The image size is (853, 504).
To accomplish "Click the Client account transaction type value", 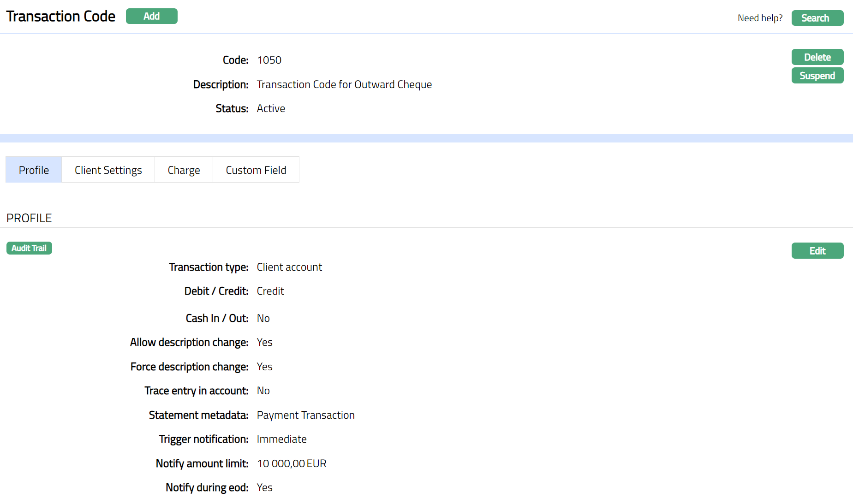I will (289, 267).
